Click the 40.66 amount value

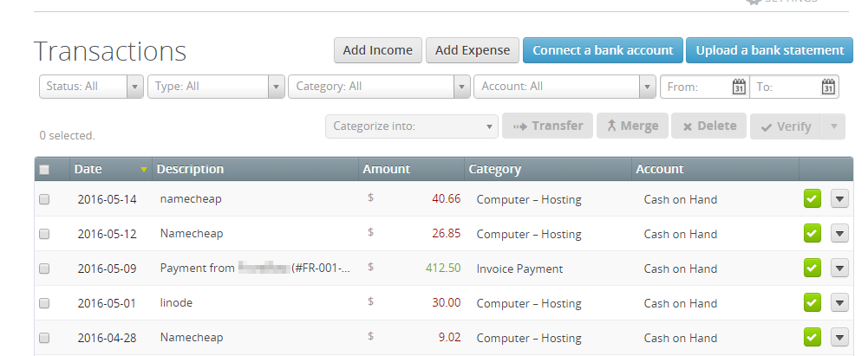coord(447,199)
